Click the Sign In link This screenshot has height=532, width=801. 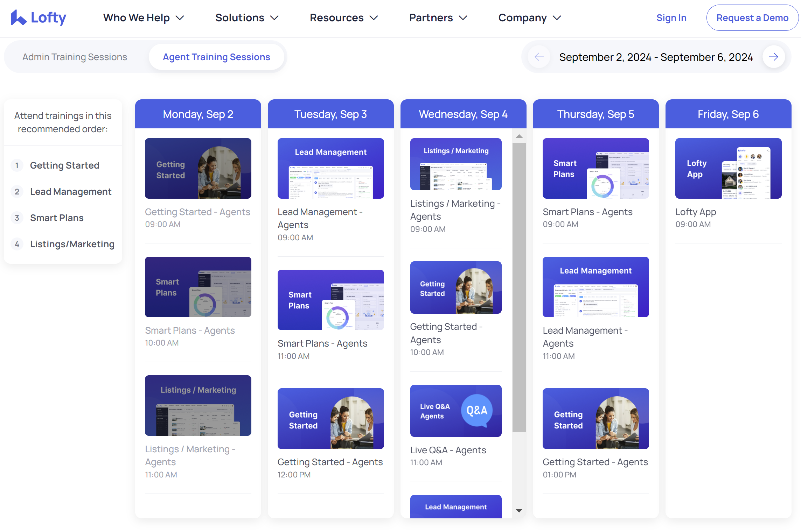671,17
